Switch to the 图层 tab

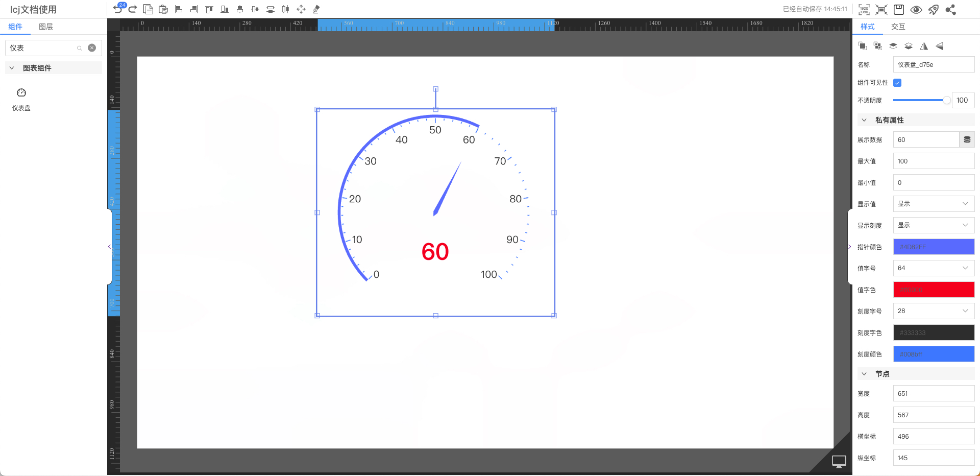(46, 27)
